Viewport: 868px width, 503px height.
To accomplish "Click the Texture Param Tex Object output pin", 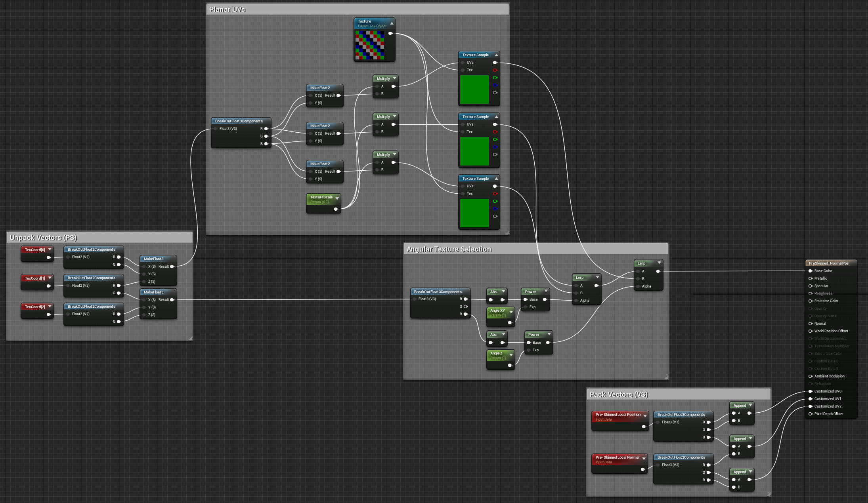I will tap(390, 33).
